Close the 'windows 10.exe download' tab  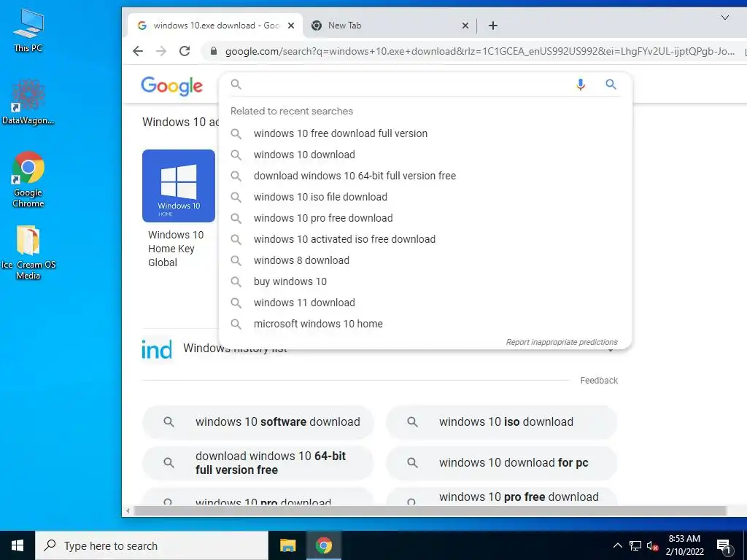click(291, 26)
